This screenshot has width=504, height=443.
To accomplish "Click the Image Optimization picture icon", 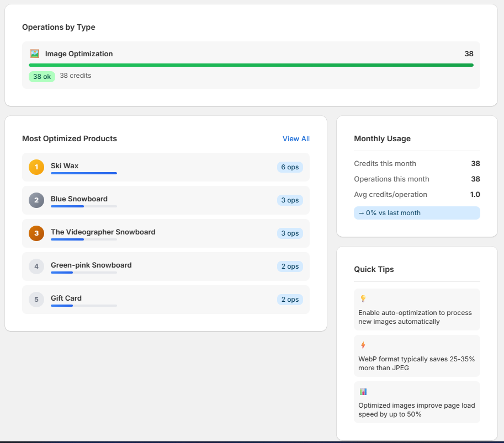I will pos(35,54).
